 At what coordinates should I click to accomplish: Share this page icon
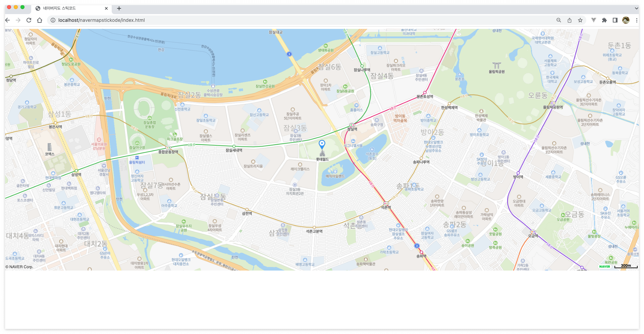tap(569, 20)
